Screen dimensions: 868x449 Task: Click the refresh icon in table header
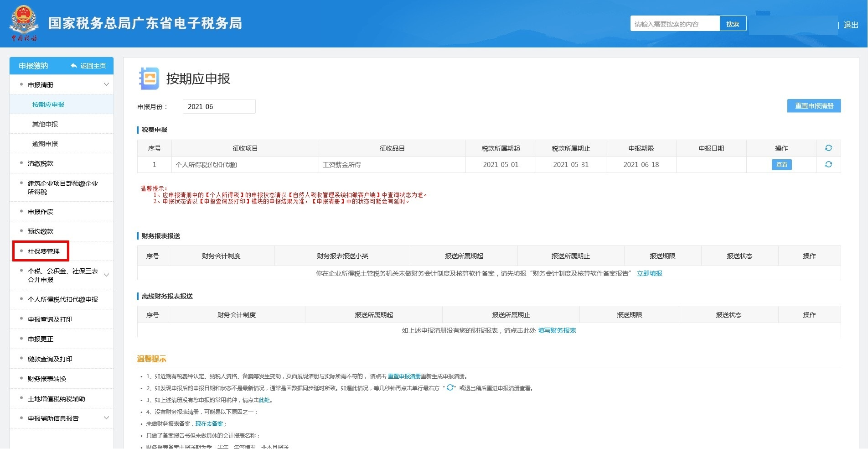point(828,148)
